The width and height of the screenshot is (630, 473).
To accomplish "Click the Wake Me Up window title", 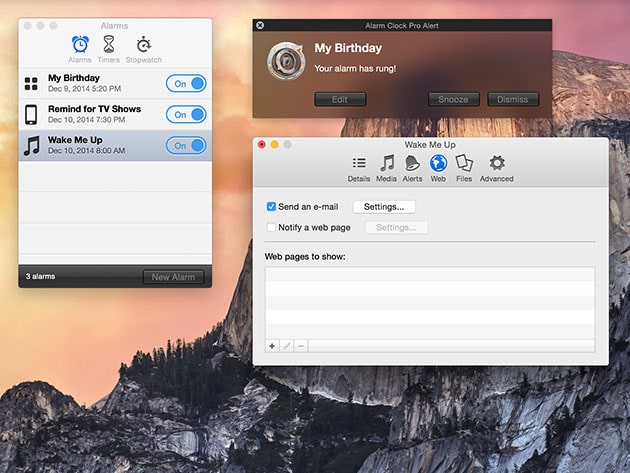I will [430, 145].
